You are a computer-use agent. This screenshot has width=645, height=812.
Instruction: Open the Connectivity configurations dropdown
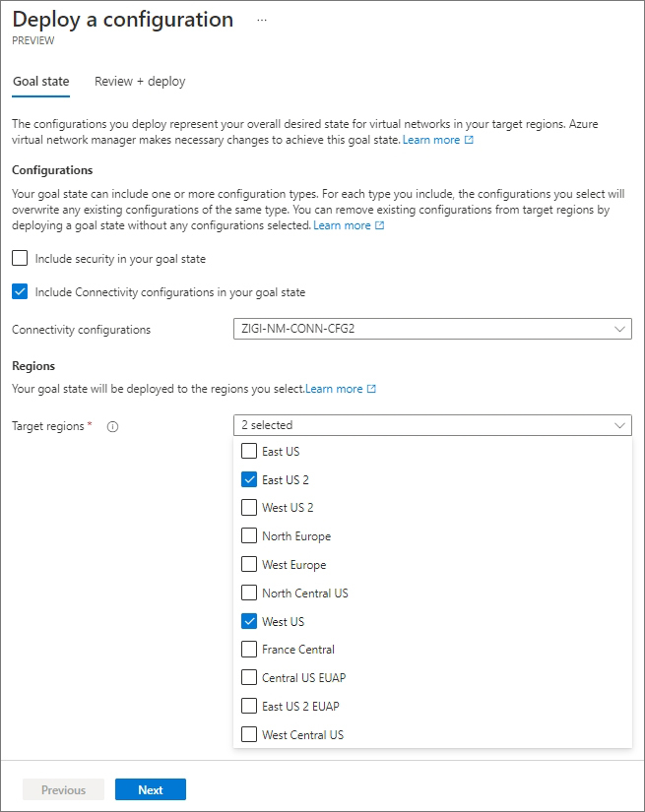click(x=432, y=329)
